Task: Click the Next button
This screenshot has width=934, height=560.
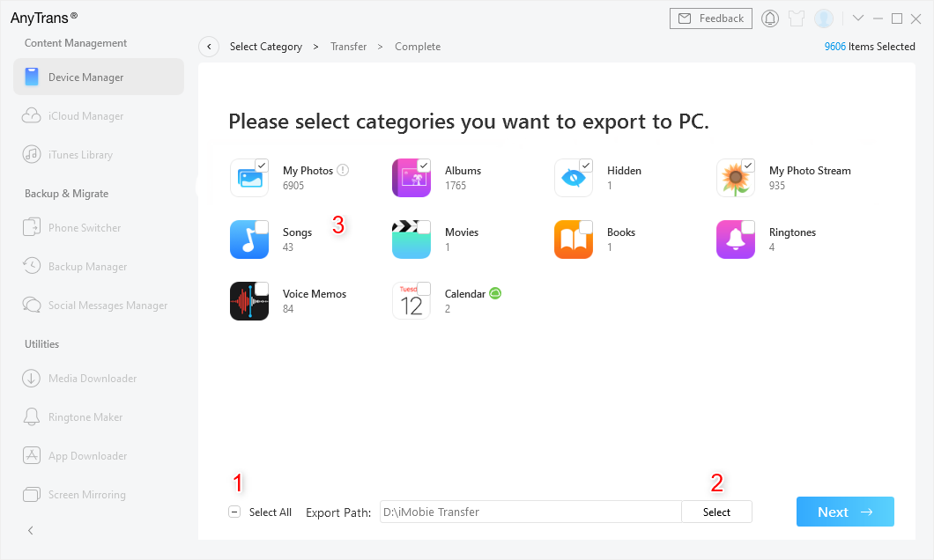Action: click(844, 511)
